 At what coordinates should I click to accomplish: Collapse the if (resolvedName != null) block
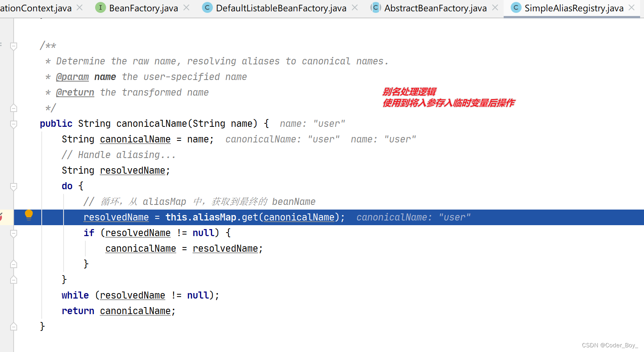tap(14, 233)
